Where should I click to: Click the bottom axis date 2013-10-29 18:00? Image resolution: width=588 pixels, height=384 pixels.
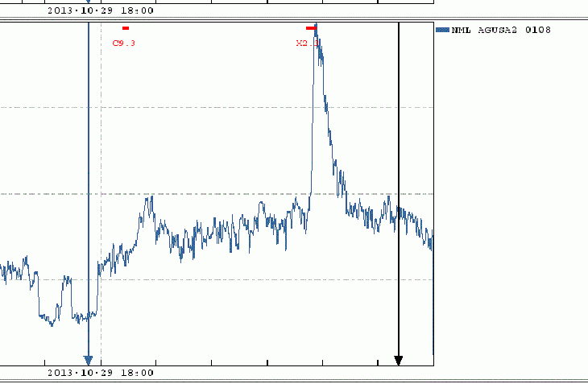(100, 373)
